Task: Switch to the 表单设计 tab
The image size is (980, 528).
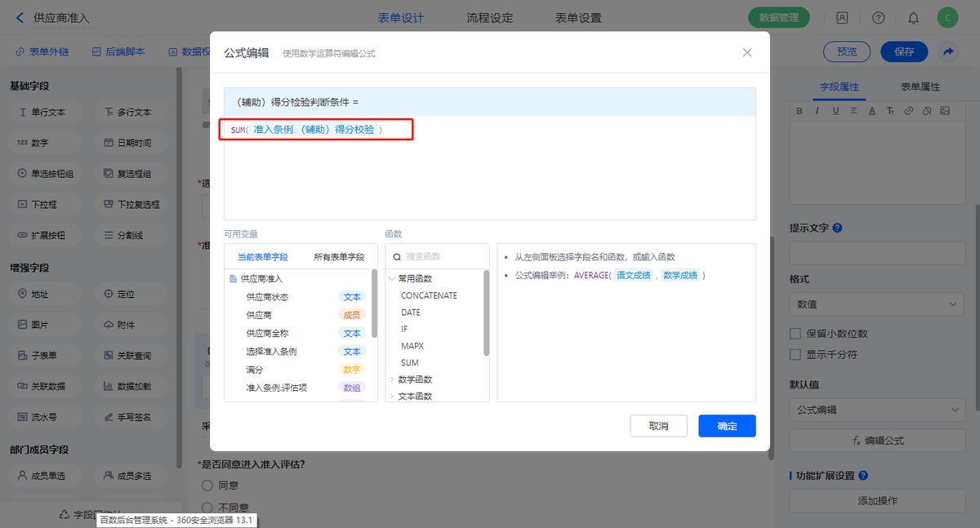Action: [401, 17]
